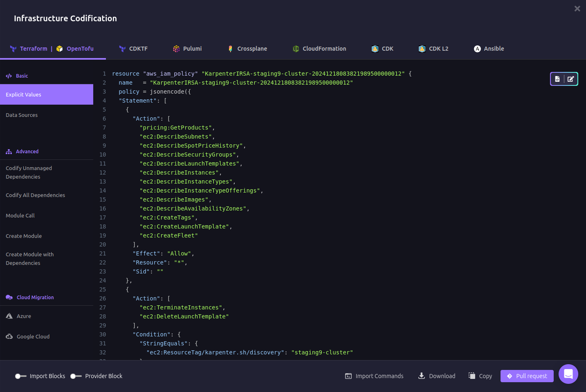Click the Pull request button
The height and width of the screenshot is (392, 586).
[527, 376]
